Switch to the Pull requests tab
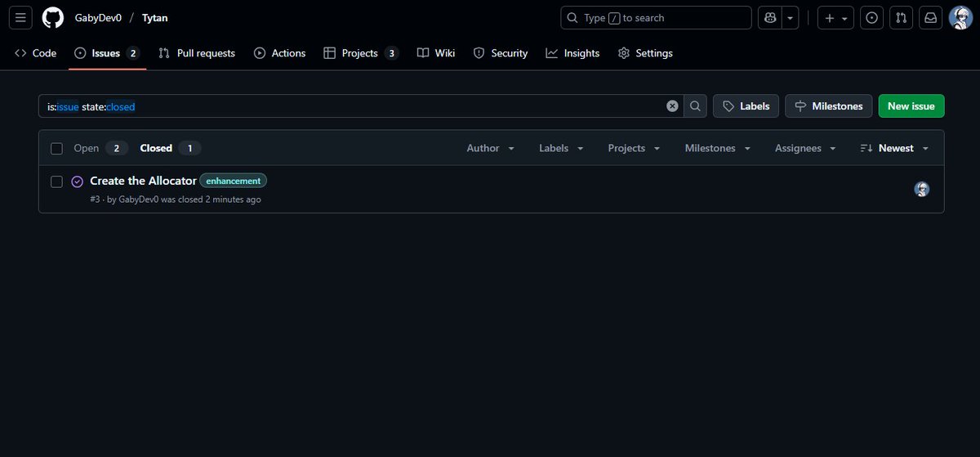This screenshot has height=457, width=980. pos(197,53)
